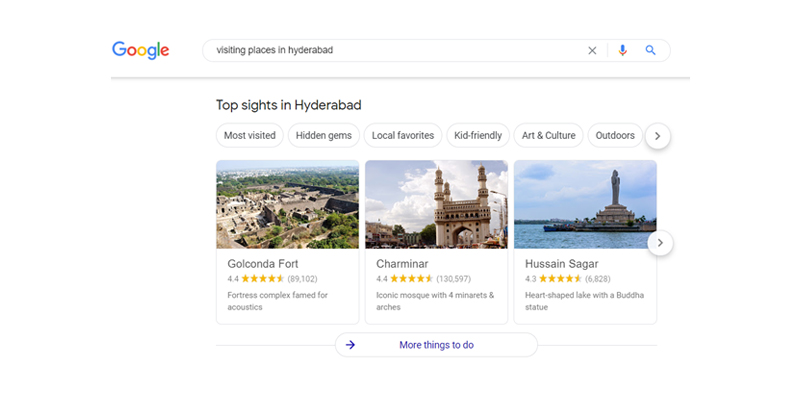Image resolution: width=800 pixels, height=400 pixels.
Task: Open the Hussain Sagar photo
Action: tap(585, 204)
